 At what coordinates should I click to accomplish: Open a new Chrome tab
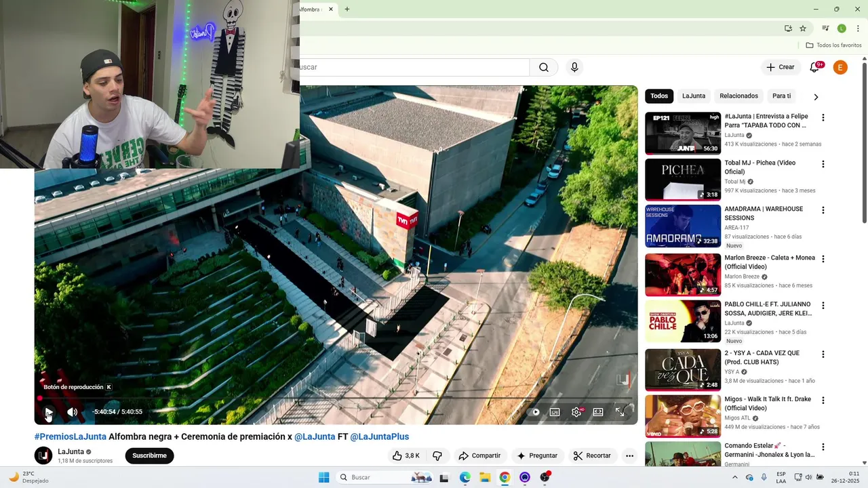[347, 9]
